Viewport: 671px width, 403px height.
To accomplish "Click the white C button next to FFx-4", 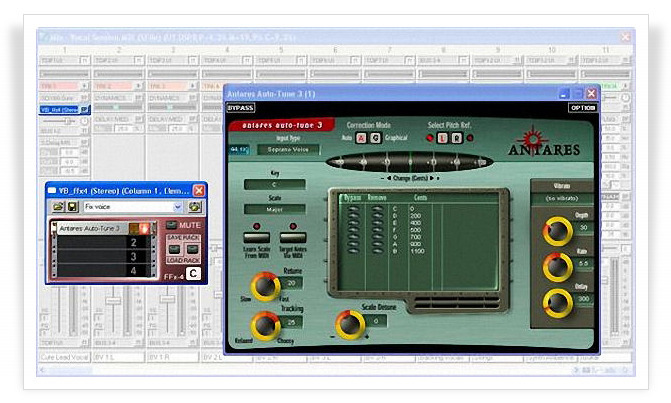I will (x=193, y=274).
